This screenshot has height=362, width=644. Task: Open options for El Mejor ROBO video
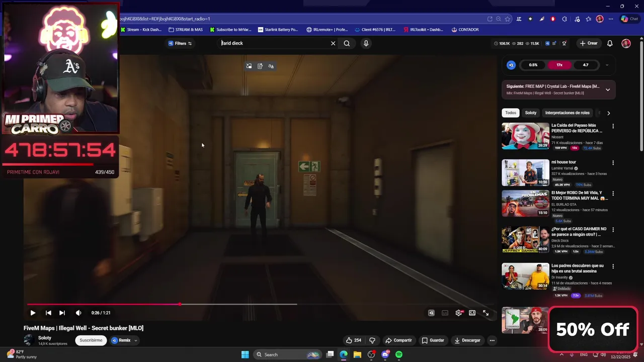pos(613,194)
